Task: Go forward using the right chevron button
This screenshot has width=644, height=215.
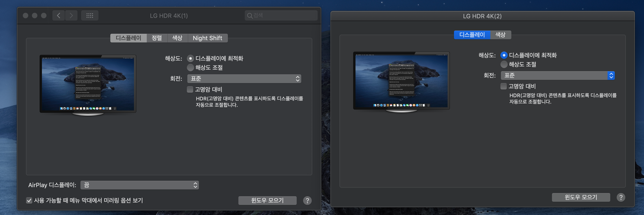Action: click(71, 16)
